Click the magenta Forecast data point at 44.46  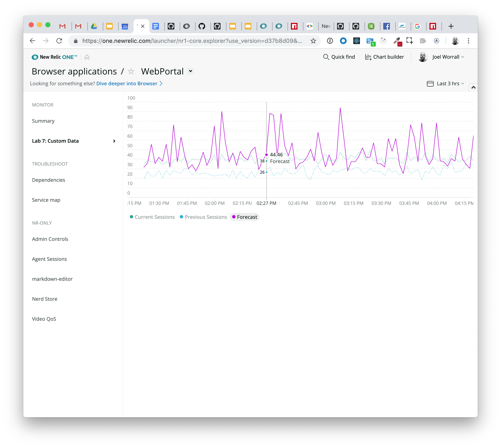point(266,155)
